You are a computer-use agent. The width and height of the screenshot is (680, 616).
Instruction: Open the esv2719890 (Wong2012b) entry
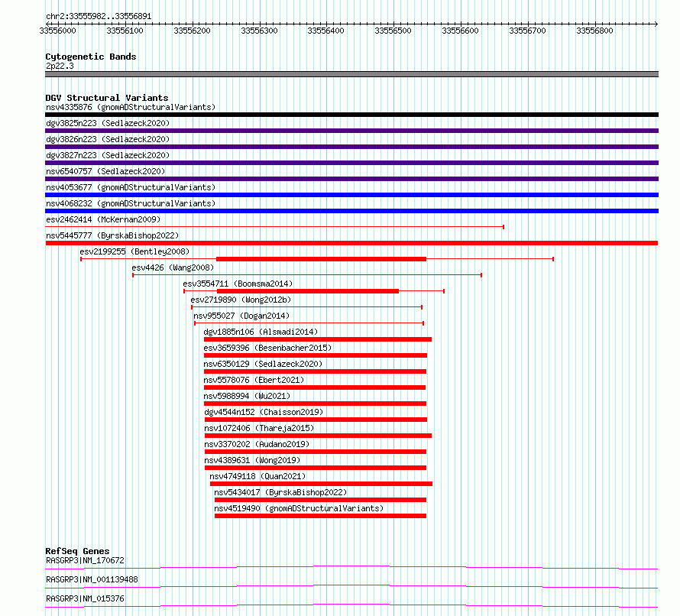click(x=241, y=300)
